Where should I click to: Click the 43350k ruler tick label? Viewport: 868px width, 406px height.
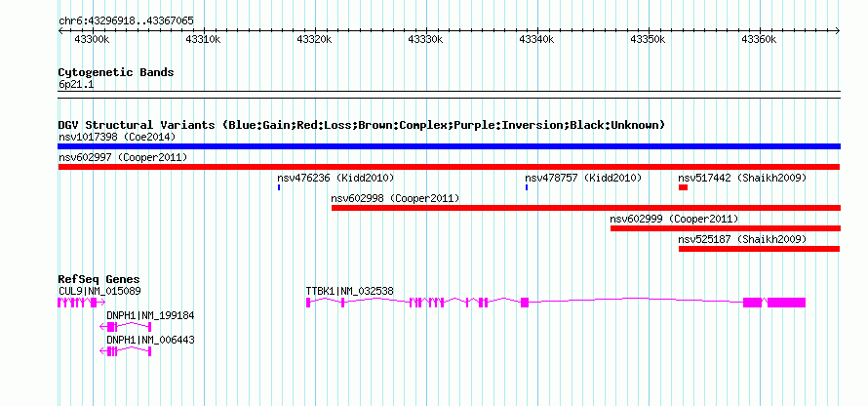tap(648, 40)
